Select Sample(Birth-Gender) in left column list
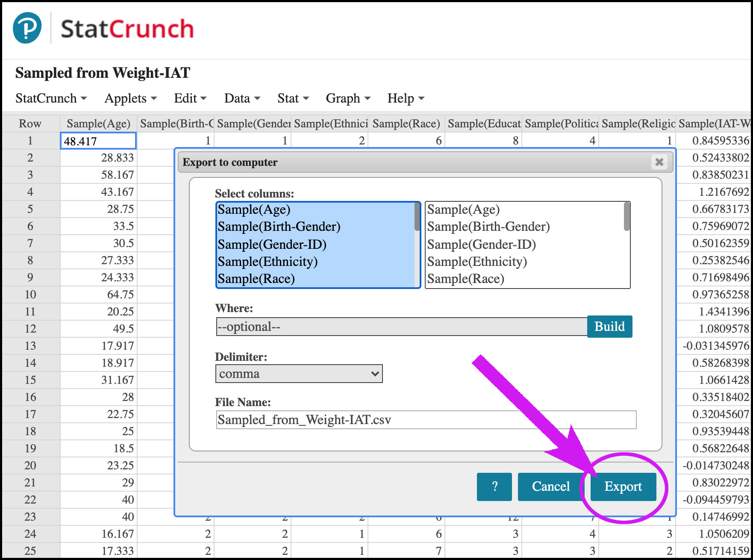 pyautogui.click(x=315, y=227)
